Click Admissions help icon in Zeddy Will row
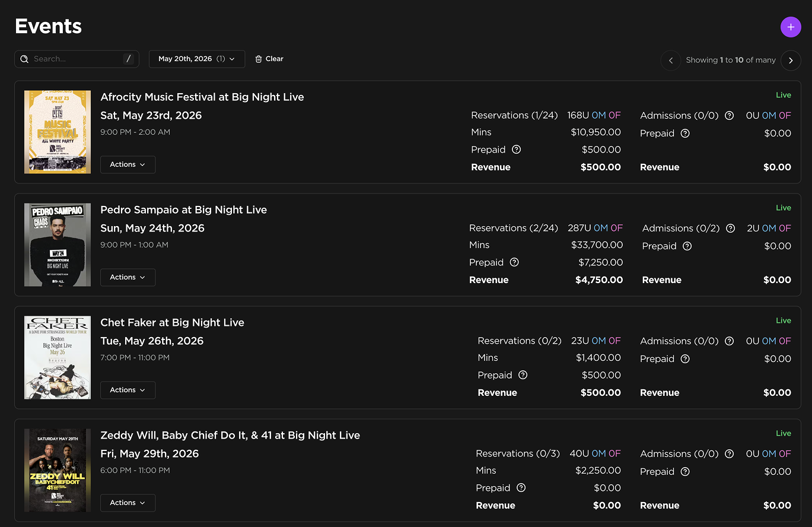This screenshot has width=812, height=527. (730, 454)
